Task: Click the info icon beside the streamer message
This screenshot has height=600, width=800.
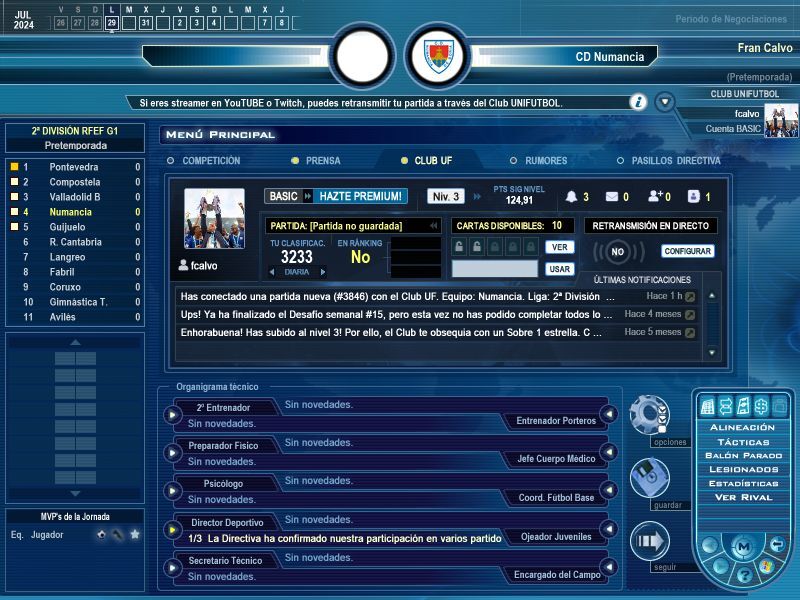Action: [638, 102]
